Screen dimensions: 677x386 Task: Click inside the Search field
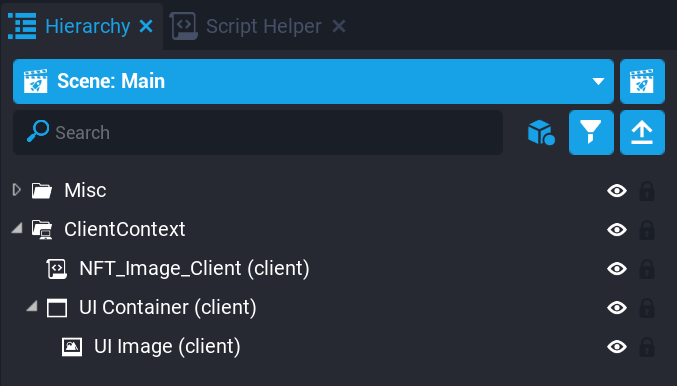point(258,132)
